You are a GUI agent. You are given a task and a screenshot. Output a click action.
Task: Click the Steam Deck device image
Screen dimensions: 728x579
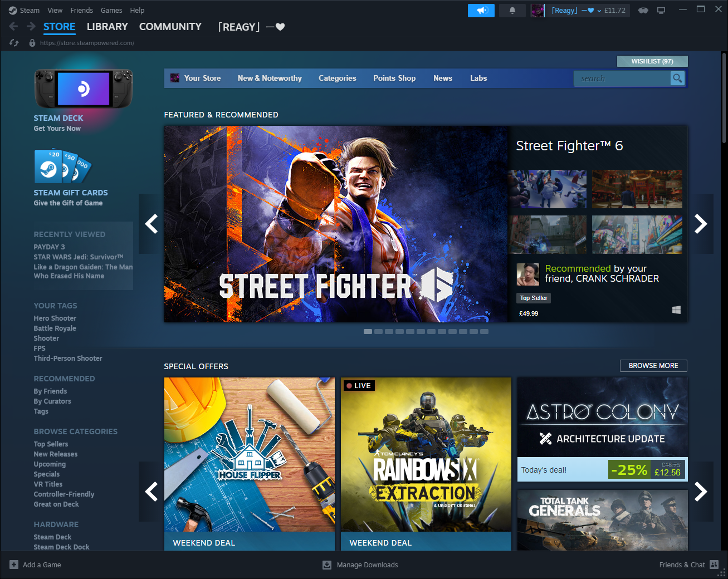(x=84, y=89)
